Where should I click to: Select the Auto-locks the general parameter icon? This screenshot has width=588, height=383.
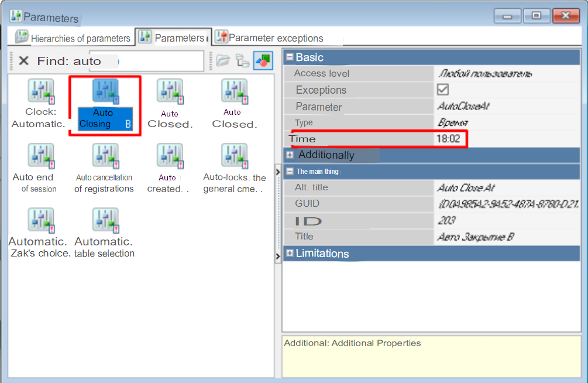(x=234, y=156)
